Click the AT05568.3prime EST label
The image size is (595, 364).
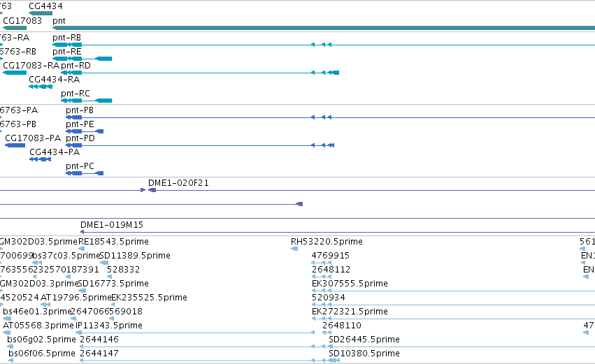38,326
